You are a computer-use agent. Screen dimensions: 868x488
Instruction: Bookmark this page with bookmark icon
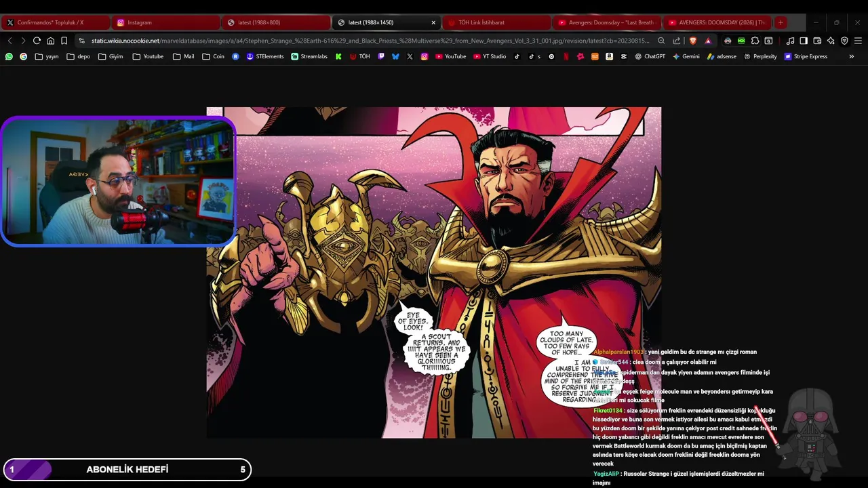pyautogui.click(x=64, y=41)
